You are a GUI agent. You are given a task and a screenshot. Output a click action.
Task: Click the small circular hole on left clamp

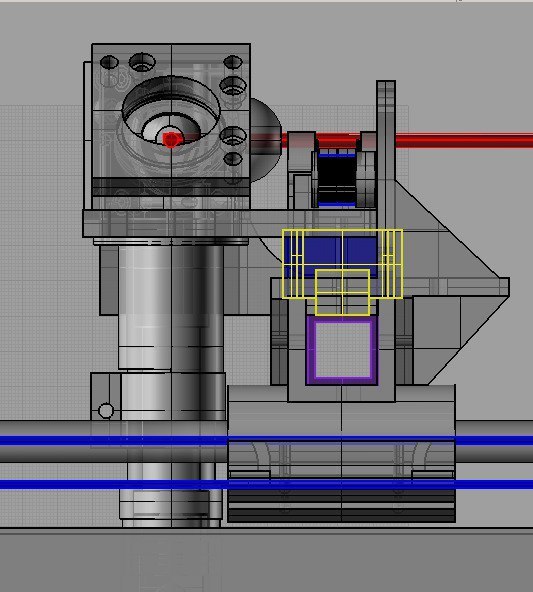(x=106, y=411)
